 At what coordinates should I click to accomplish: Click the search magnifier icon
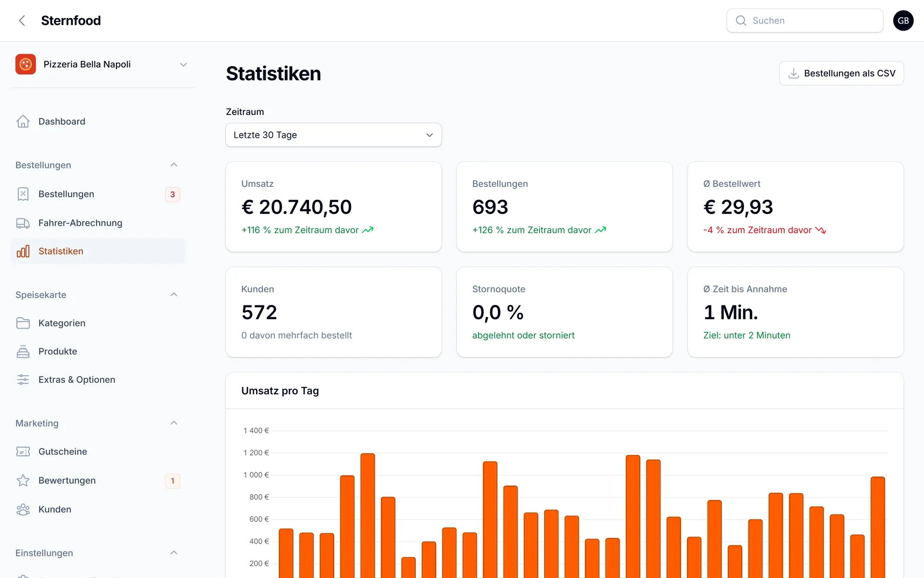coord(741,21)
